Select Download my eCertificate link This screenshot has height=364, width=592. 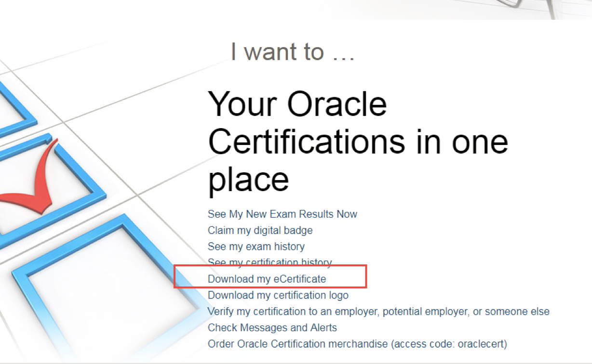click(x=267, y=279)
